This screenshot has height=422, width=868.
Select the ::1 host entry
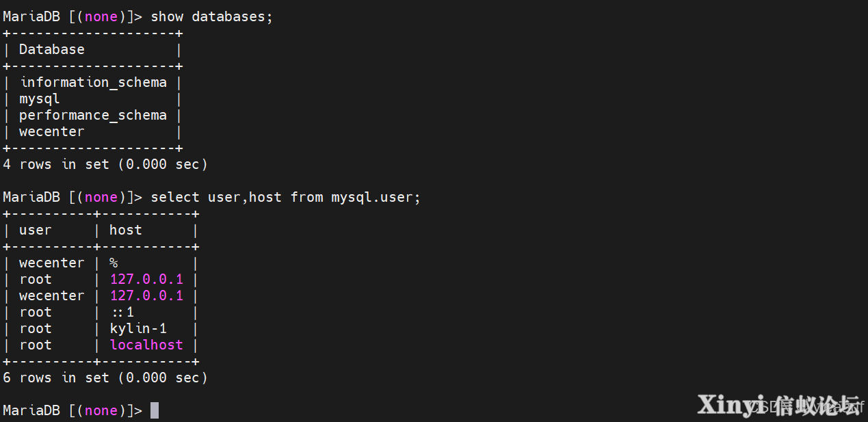[x=122, y=312]
